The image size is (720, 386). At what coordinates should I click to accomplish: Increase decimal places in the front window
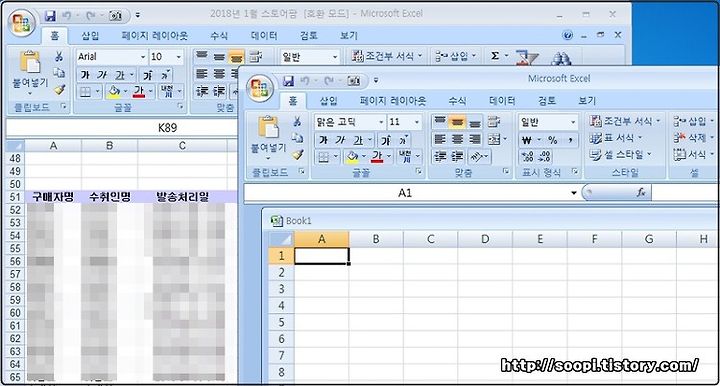tap(528, 157)
